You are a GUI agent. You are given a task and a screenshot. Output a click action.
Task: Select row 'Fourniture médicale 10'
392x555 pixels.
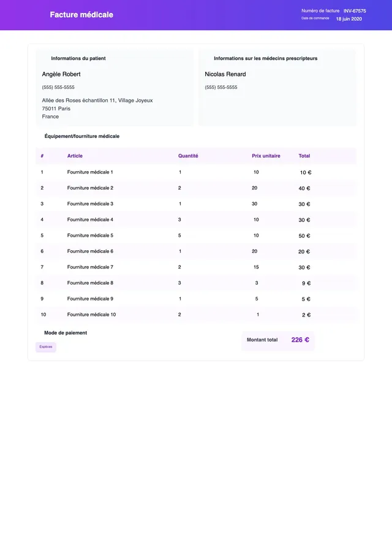(196, 315)
